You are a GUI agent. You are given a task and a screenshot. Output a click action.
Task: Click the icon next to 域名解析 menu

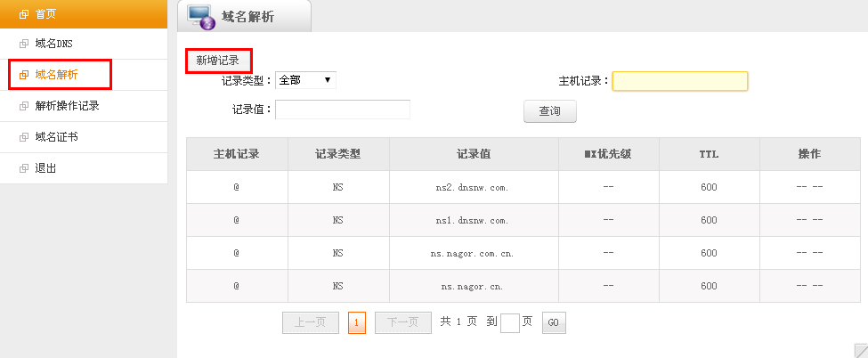[x=23, y=74]
